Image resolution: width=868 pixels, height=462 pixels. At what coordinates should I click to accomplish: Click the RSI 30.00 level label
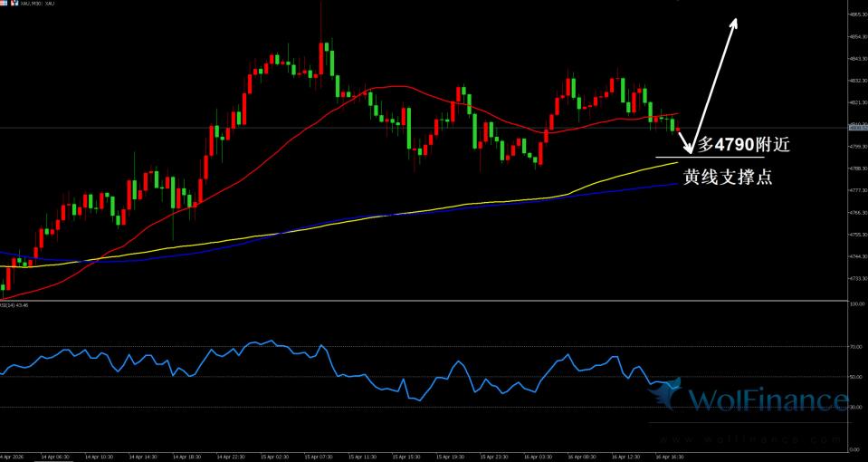tap(854, 408)
